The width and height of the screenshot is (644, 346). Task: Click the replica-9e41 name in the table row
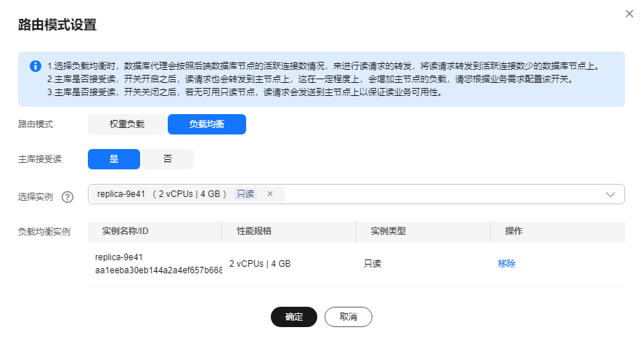118,257
